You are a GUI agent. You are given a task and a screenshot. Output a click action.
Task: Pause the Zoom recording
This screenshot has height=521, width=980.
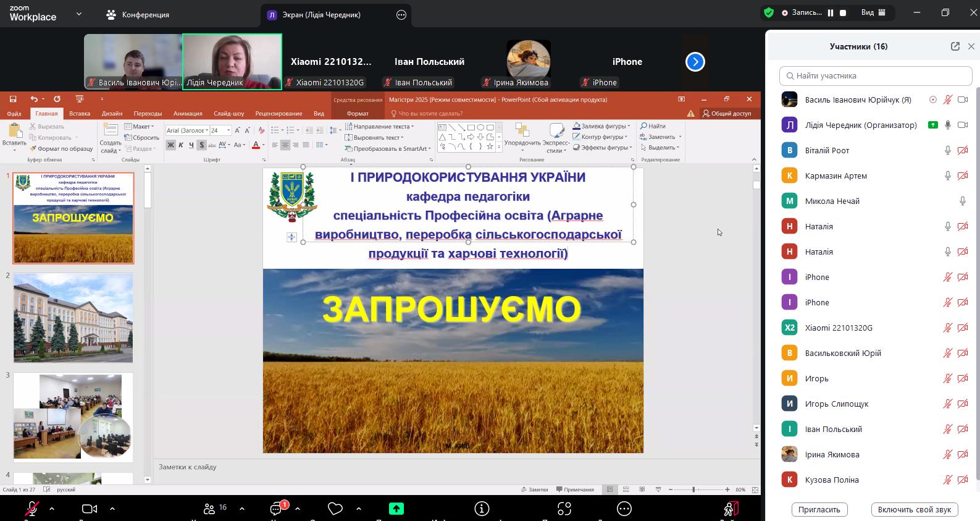831,12
